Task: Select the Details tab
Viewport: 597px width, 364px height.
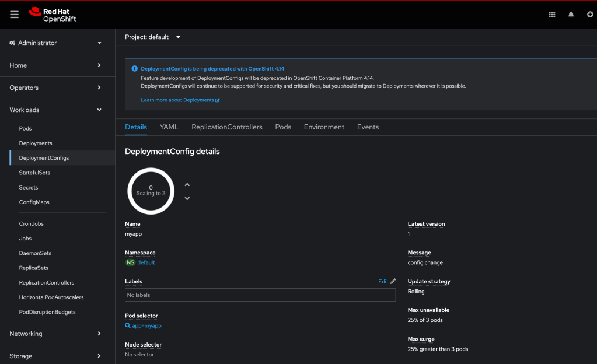Action: click(x=136, y=127)
